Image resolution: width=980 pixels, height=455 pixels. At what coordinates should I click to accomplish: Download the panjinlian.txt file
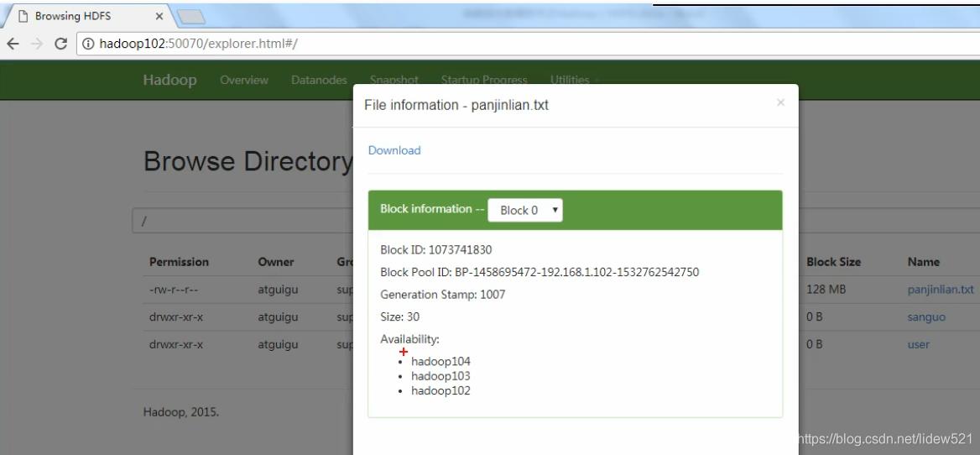(394, 150)
